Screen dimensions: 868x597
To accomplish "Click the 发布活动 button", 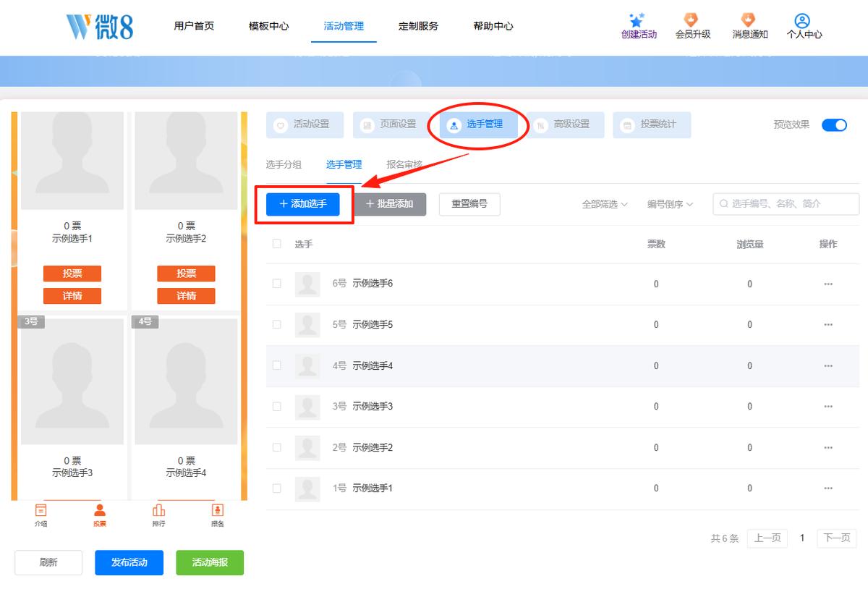I will coord(129,562).
